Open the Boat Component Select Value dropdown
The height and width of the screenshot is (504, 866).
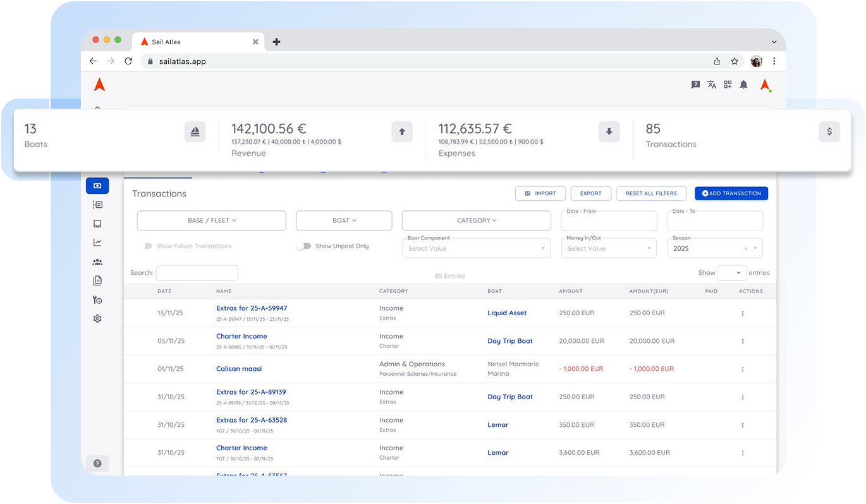[x=476, y=248]
